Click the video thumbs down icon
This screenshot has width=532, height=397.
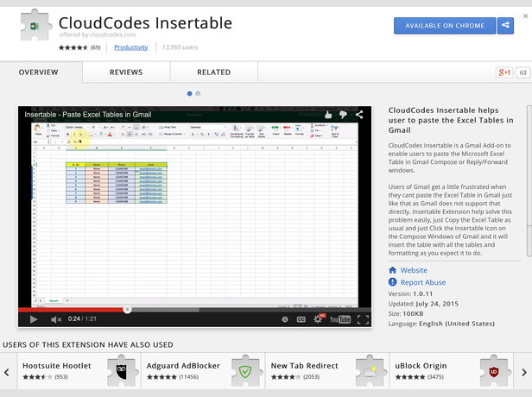click(x=343, y=115)
